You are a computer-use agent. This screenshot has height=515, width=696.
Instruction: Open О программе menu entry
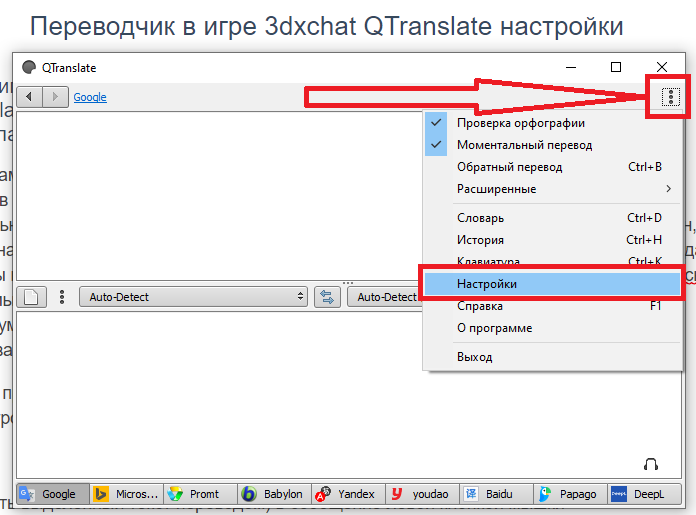(553, 328)
